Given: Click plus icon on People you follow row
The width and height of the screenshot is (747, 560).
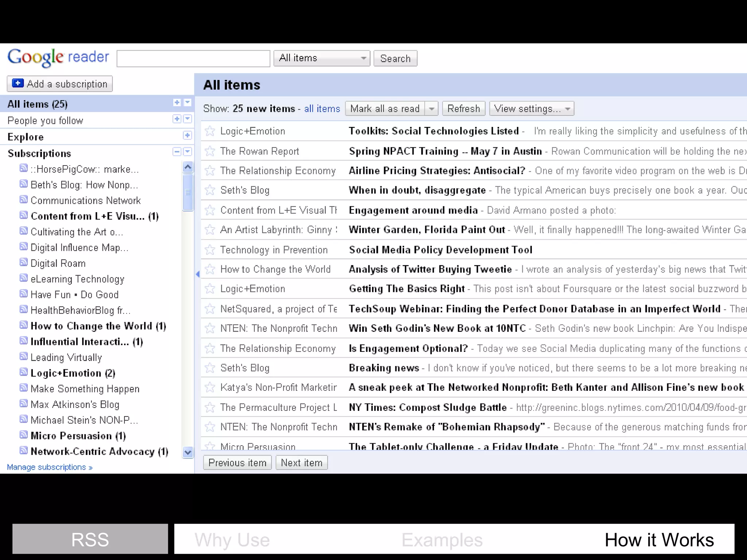Looking at the screenshot, I should pos(177,119).
